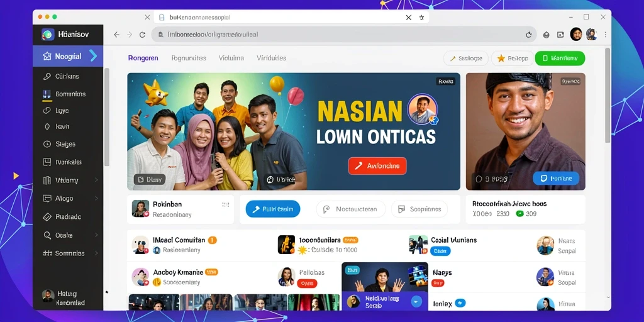This screenshot has width=644, height=322.
Task: Click the red Awfoncine banner button
Action: pyautogui.click(x=377, y=166)
